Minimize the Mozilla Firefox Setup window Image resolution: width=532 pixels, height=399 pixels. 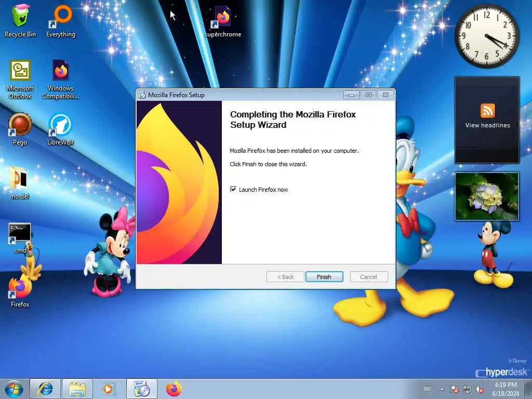(352, 95)
